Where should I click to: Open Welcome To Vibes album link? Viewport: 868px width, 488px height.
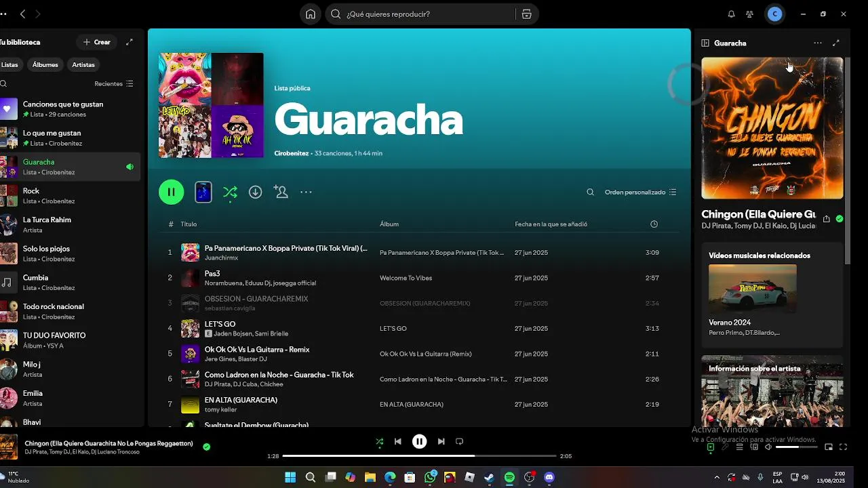click(406, 278)
